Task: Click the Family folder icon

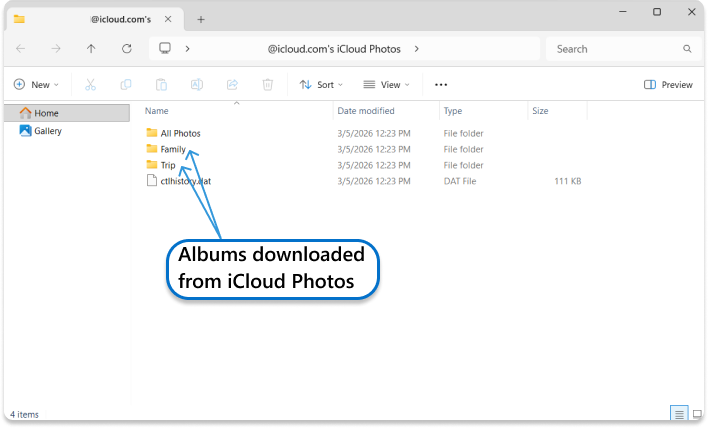Action: (x=152, y=149)
